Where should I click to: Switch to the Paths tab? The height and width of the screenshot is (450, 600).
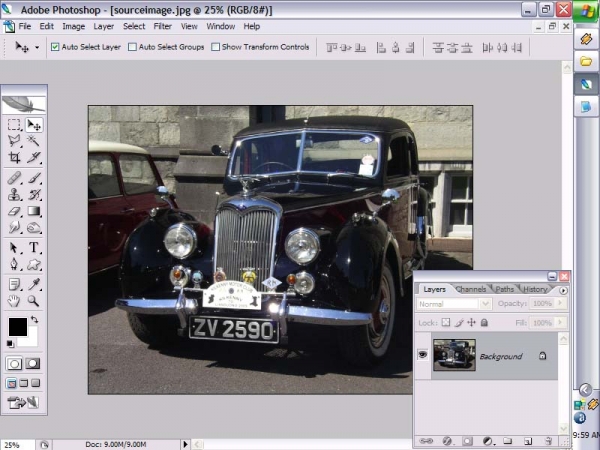[x=505, y=289]
